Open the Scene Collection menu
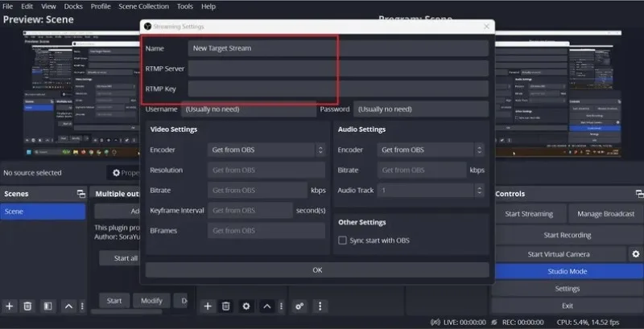Screen dimensions: 644x329 click(144, 6)
